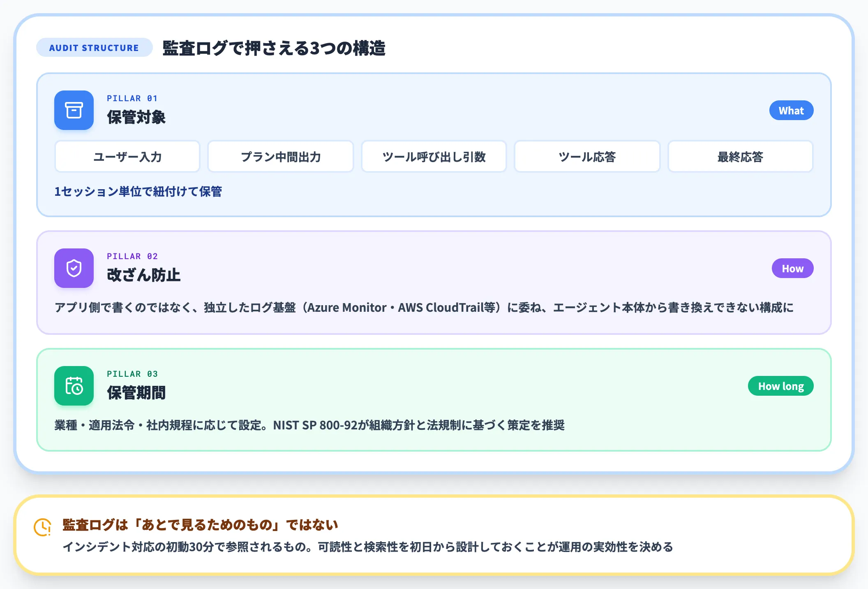
Task: Click the AUDIT STRUCTURE badge
Action: point(94,48)
